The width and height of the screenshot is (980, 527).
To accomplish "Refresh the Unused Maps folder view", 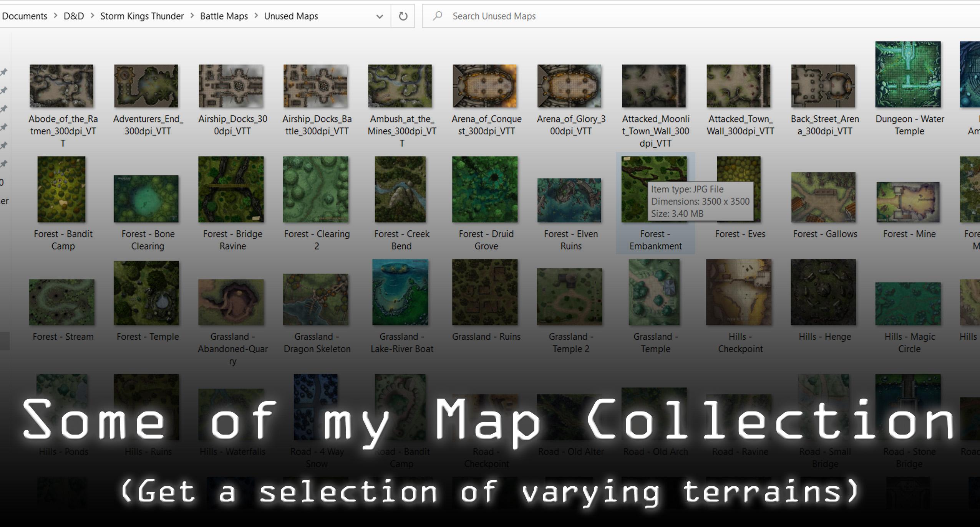I will tap(403, 16).
